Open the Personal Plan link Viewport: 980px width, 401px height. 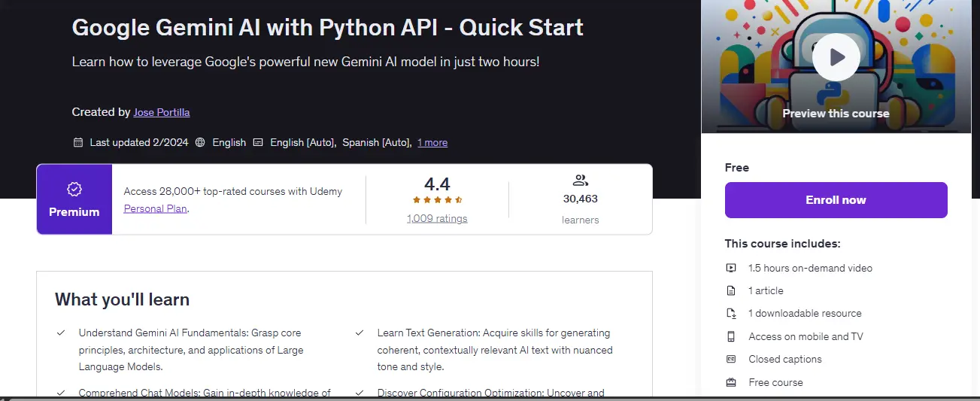pyautogui.click(x=156, y=208)
